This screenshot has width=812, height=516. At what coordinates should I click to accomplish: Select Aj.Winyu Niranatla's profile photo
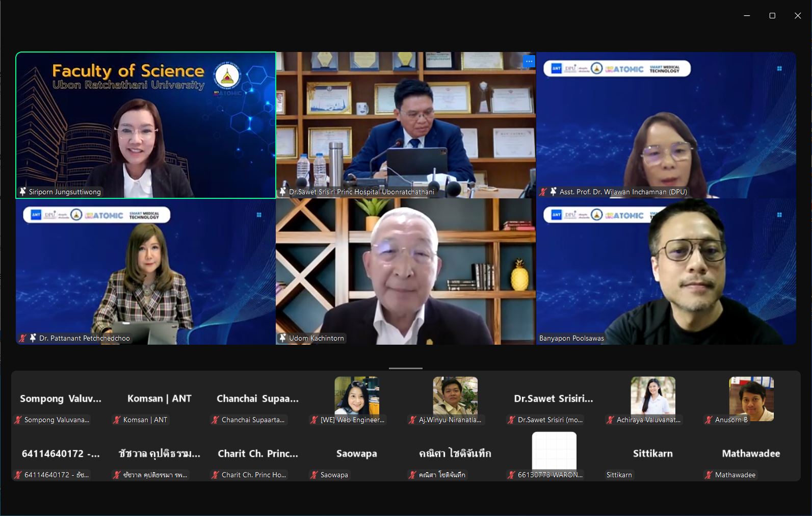point(455,396)
